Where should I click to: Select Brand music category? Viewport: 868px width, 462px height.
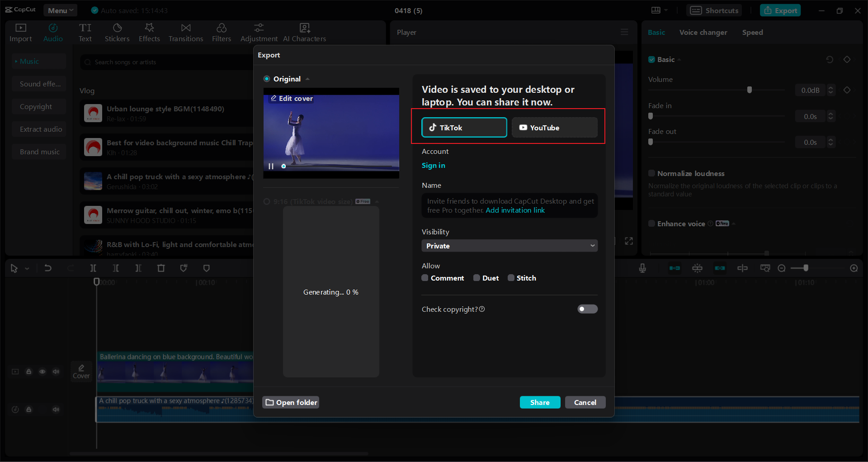40,152
